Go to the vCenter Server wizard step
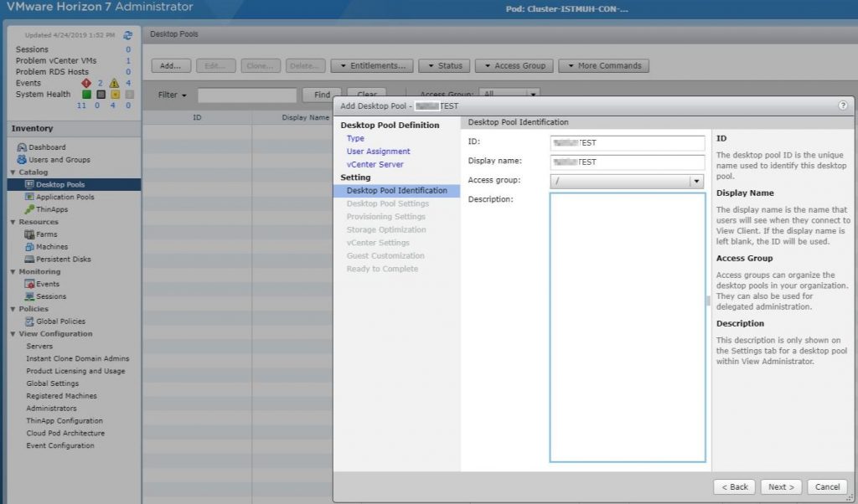The width and height of the screenshot is (858, 504). [375, 165]
